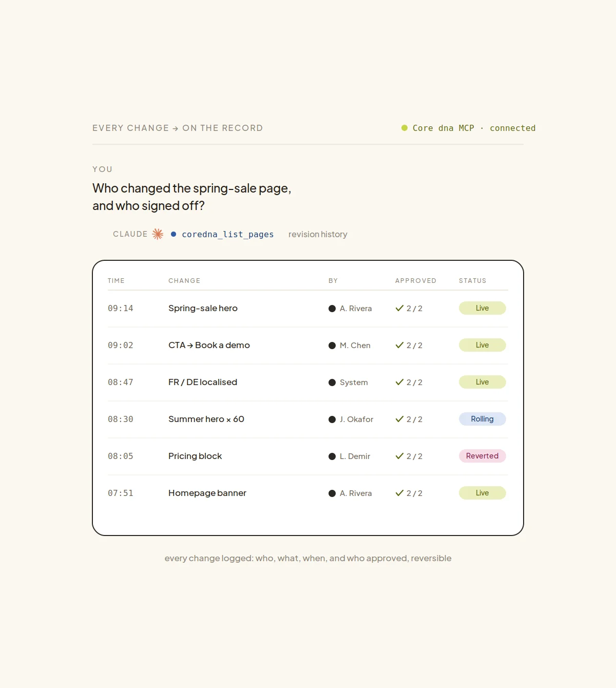
Task: Click the Reverted status badge
Action: pos(483,456)
